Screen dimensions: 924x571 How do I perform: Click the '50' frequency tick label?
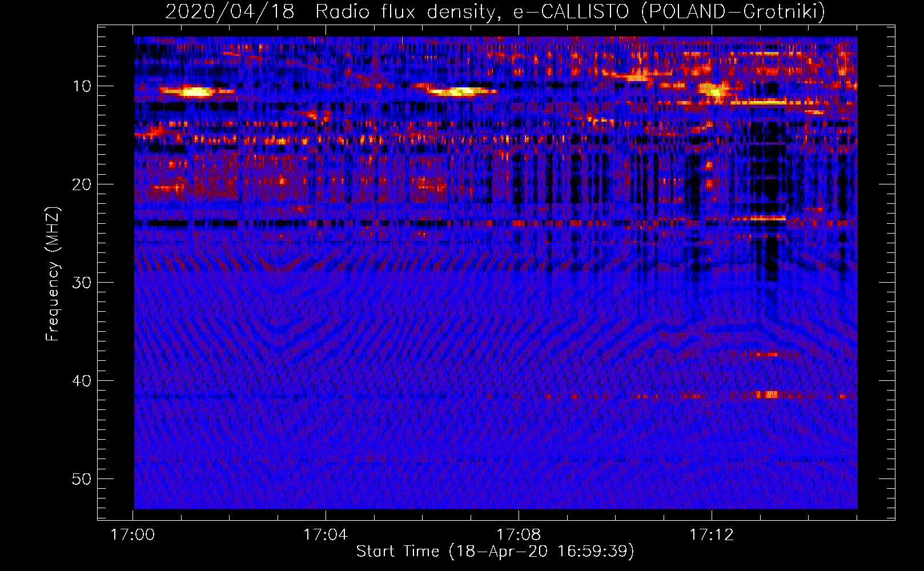[x=82, y=479]
